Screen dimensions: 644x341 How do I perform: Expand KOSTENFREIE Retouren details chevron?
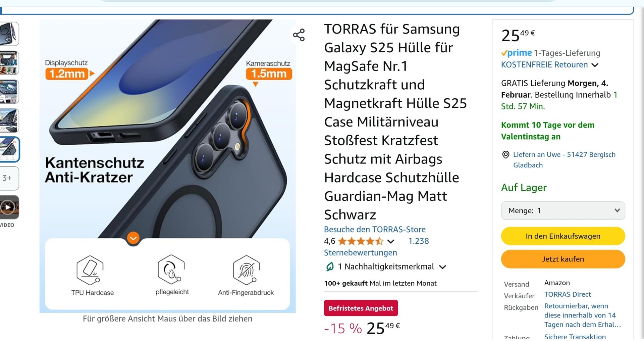click(595, 65)
